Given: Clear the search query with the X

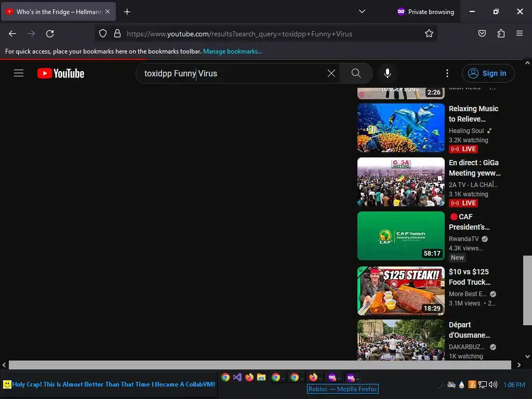Looking at the screenshot, I should point(331,73).
